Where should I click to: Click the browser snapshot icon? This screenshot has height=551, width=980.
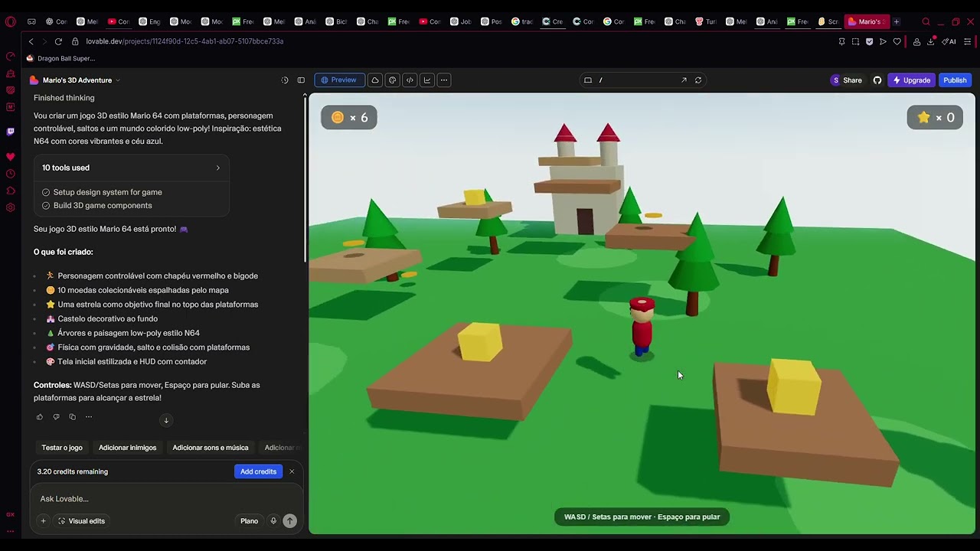855,41
